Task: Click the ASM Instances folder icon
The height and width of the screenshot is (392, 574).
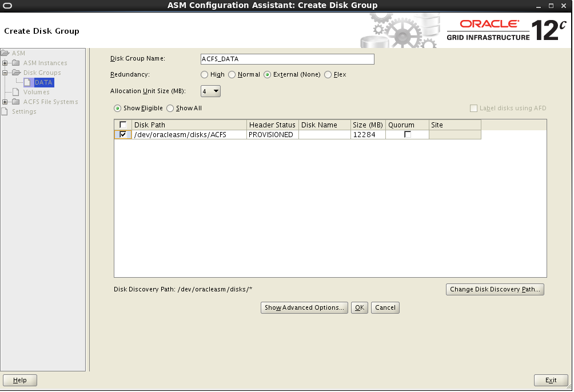Action: click(16, 63)
